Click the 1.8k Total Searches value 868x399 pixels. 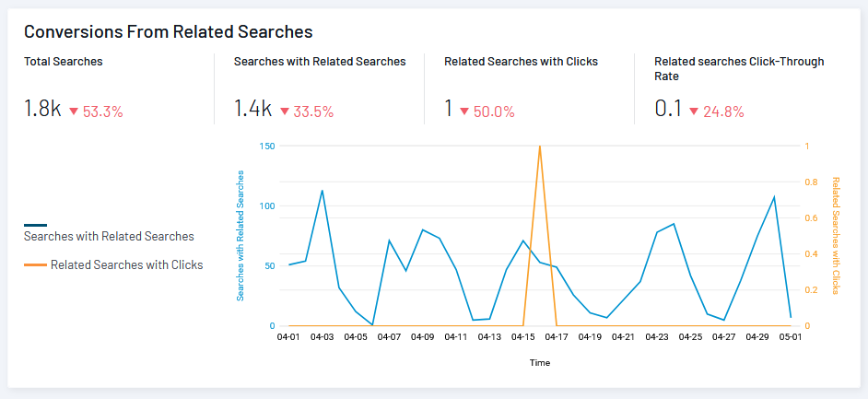click(42, 109)
